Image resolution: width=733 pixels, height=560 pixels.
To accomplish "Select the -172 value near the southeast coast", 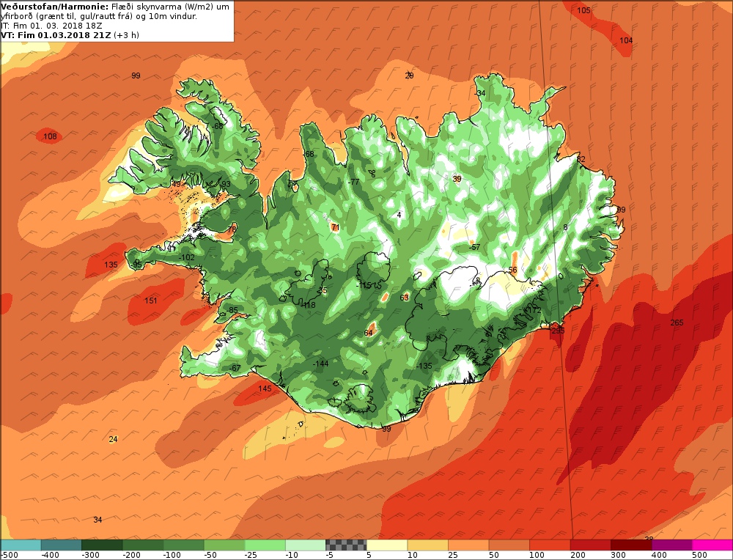I will [x=533, y=310].
